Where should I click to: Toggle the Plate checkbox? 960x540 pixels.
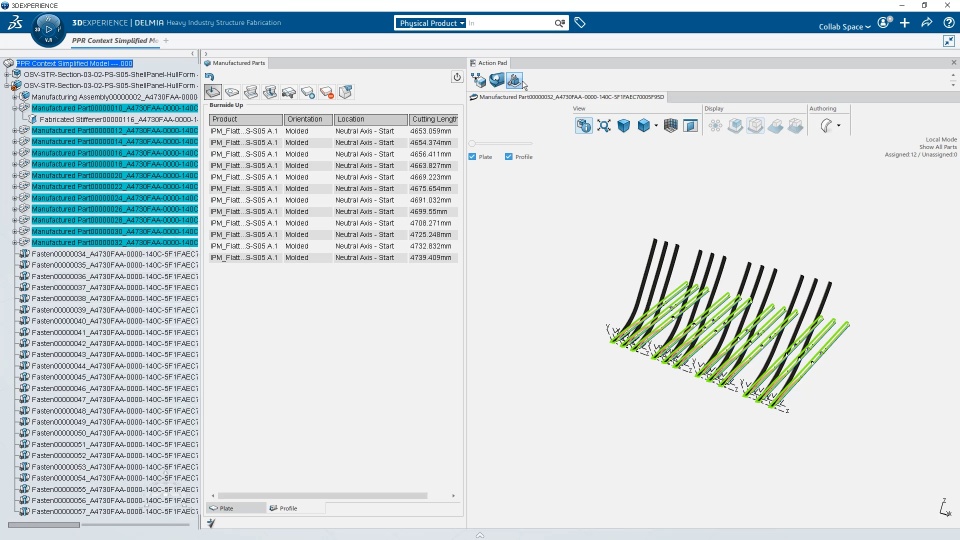[x=472, y=157]
